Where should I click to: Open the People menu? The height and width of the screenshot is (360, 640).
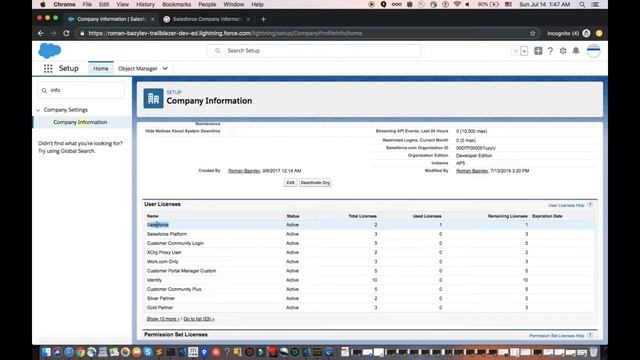point(207,4)
